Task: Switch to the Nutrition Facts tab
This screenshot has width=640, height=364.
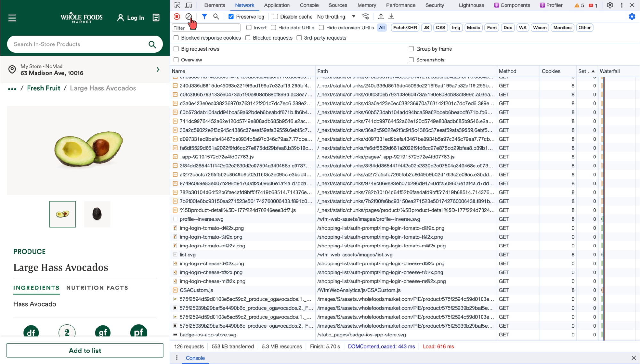Action: point(97,287)
